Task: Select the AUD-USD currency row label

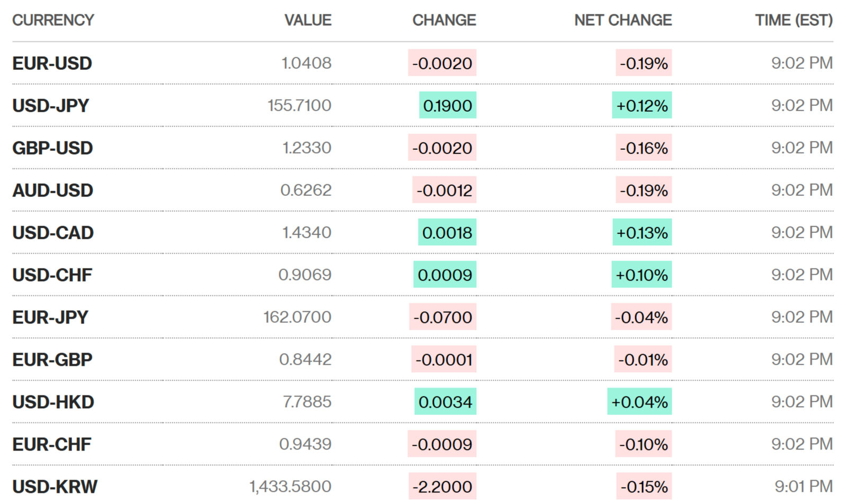Action: coord(52,191)
